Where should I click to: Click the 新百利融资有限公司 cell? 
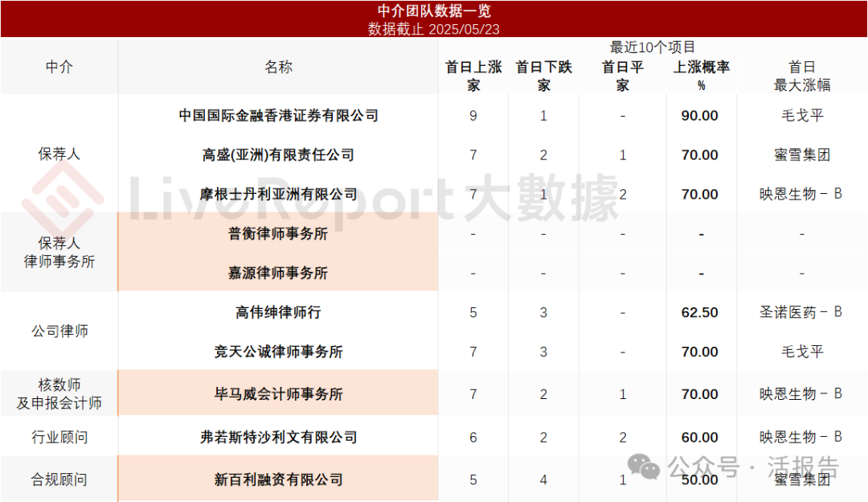click(278, 479)
